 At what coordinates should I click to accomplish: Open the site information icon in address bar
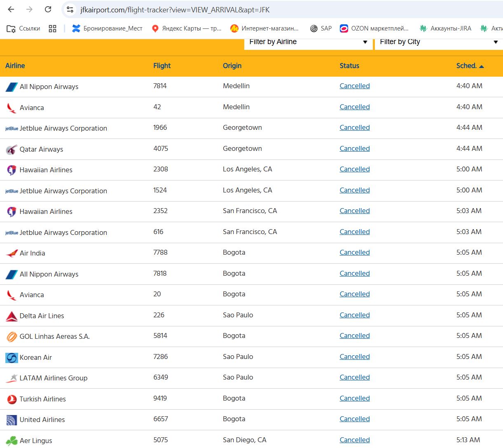[70, 9]
